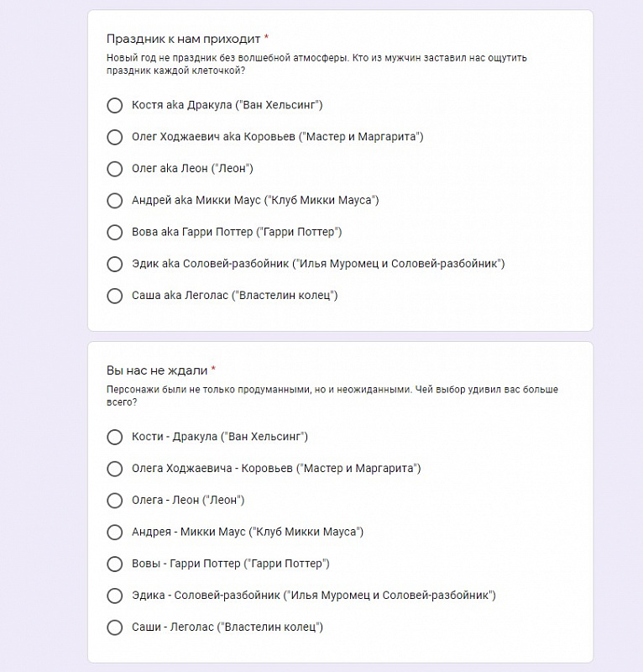This screenshot has height=672, width=643.
Task: Select Костя aka Дракула radio option
Action: 114,105
